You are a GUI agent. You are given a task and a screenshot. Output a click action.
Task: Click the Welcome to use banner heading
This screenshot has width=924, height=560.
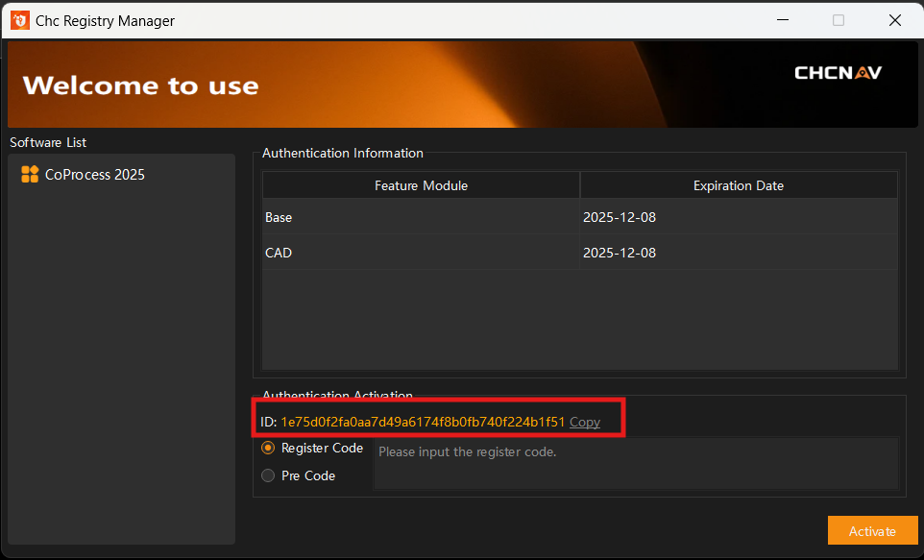[x=140, y=85]
